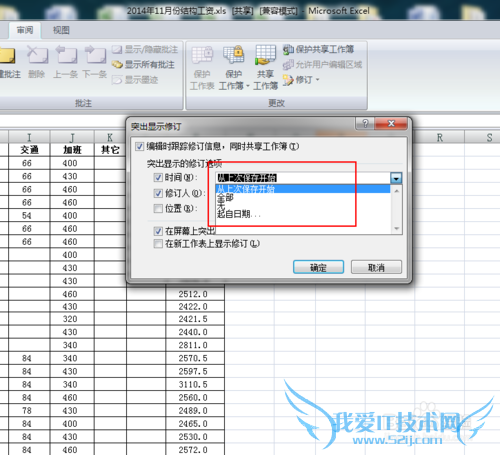Toggle list changes on new sheet checkbox
The height and width of the screenshot is (455, 500).
(158, 244)
